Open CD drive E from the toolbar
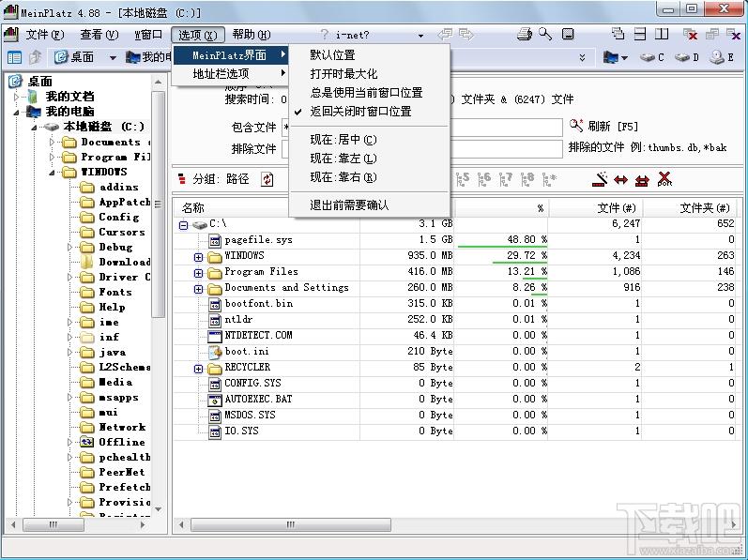Viewport: 748px width, 560px height. click(x=722, y=57)
